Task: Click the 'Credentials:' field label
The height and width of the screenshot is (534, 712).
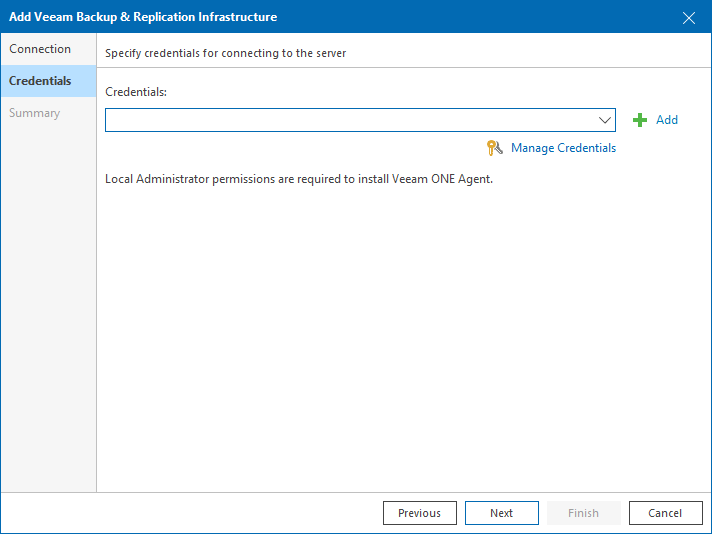Action: point(136,92)
